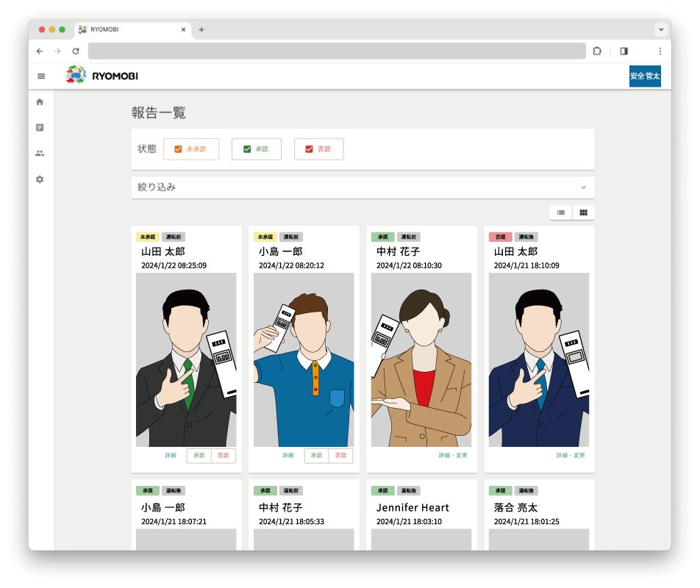Switch to grid view layout

click(583, 212)
